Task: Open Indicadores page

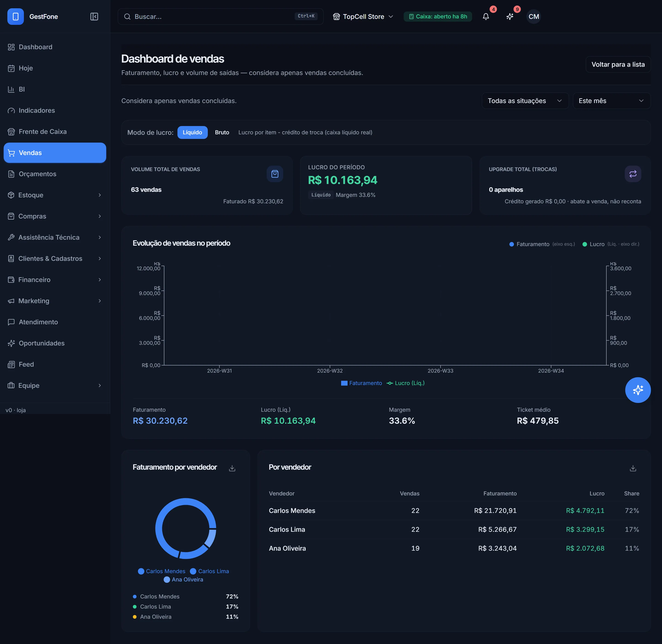Action: pyautogui.click(x=55, y=111)
